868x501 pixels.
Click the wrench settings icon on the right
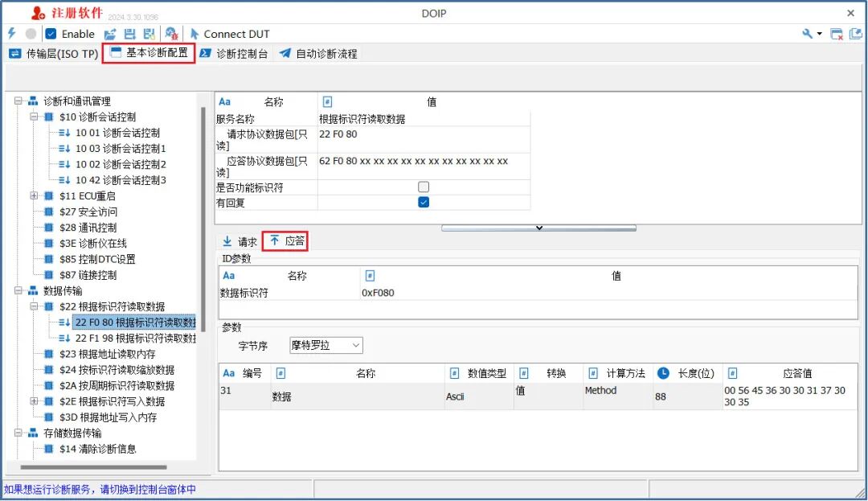coord(808,34)
